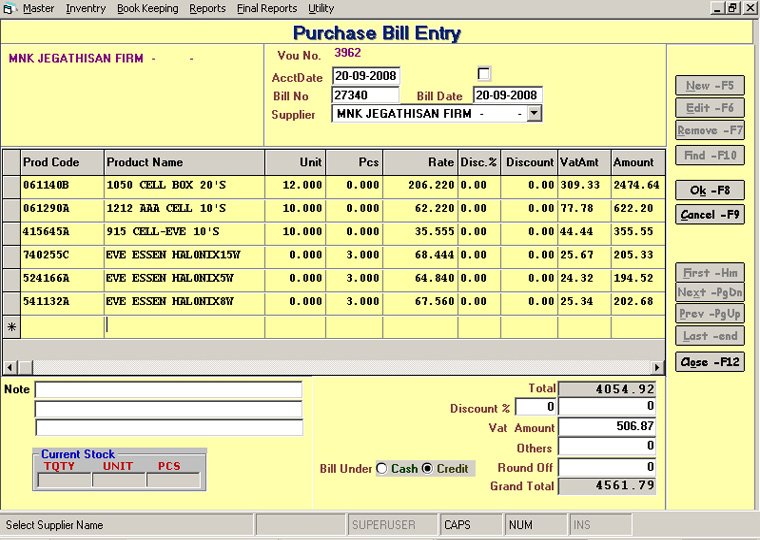Image resolution: width=760 pixels, height=540 pixels.
Task: Click the Discount % input box
Action: (x=536, y=407)
